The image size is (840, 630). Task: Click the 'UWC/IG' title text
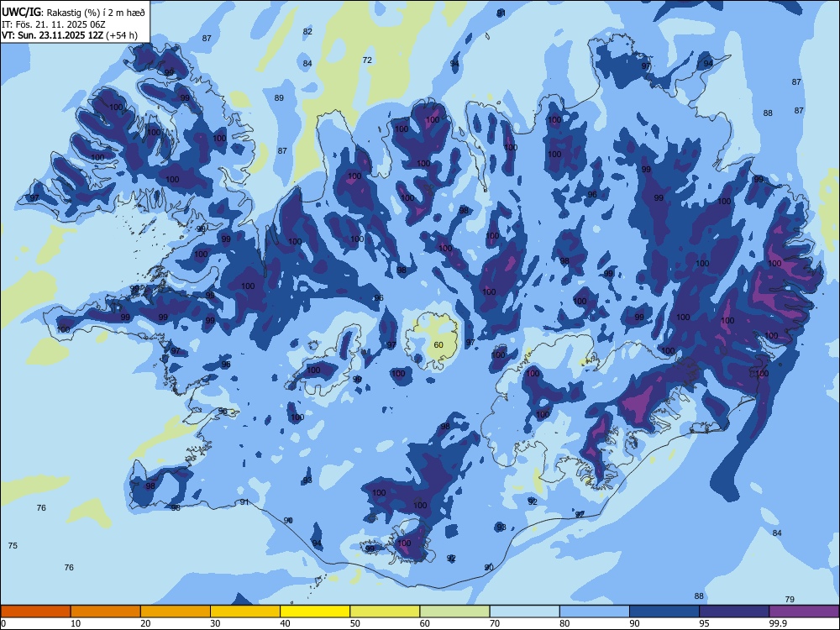pos(21,13)
